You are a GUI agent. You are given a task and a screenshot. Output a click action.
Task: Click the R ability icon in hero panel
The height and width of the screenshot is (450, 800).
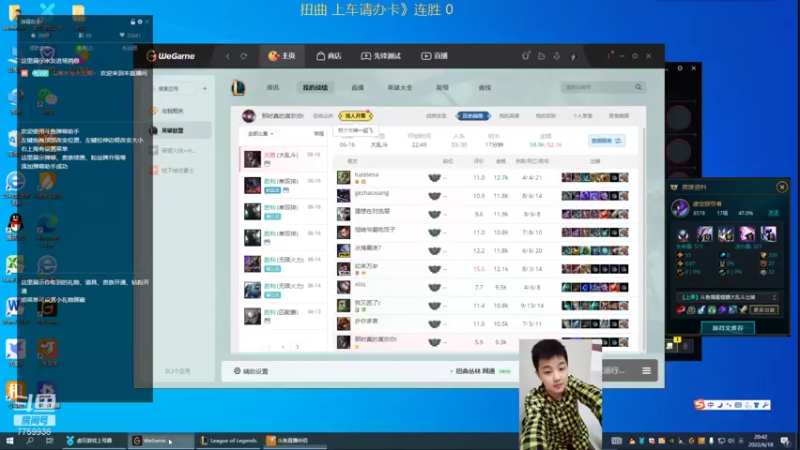click(x=768, y=234)
